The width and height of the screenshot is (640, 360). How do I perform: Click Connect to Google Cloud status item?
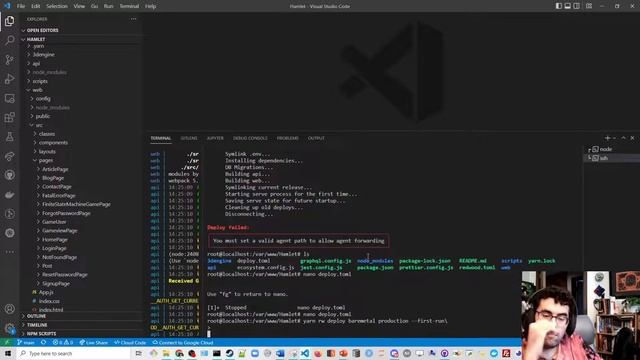coord(182,342)
